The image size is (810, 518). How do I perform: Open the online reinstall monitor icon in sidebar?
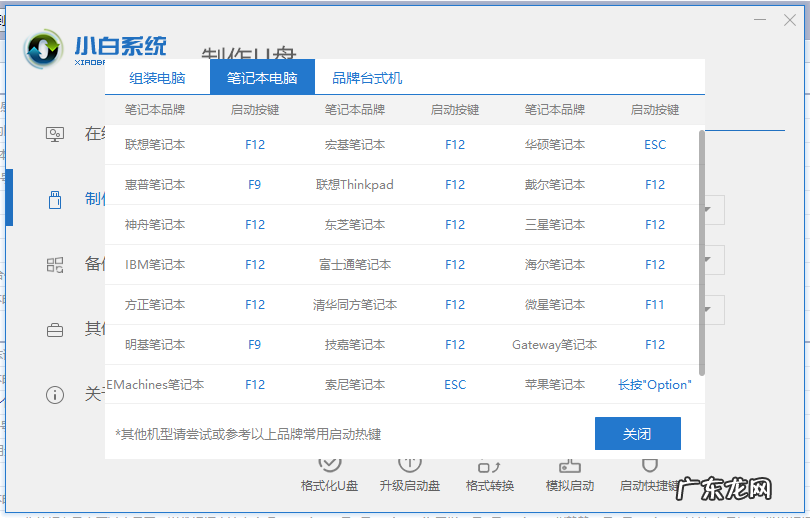55,135
